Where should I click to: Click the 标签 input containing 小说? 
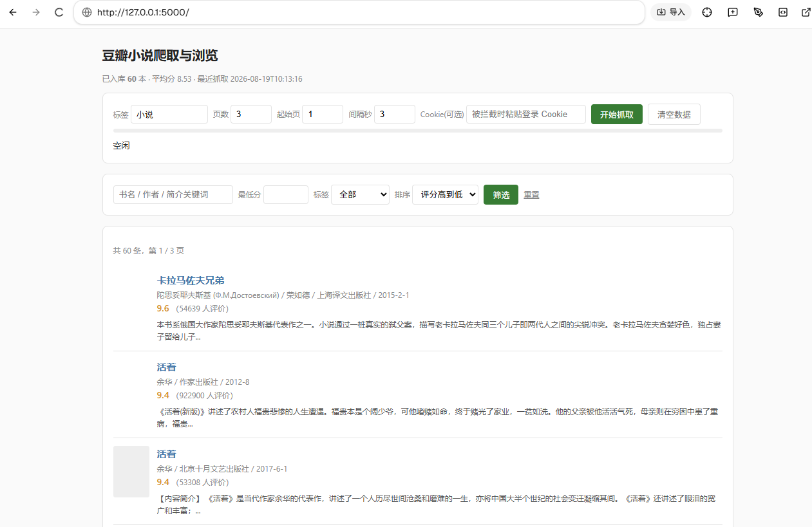(169, 115)
